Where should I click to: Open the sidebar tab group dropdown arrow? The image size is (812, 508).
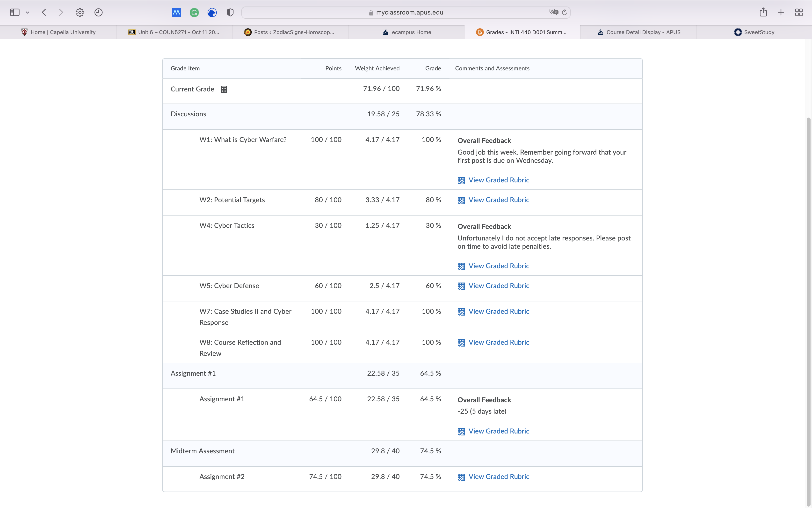click(x=28, y=12)
